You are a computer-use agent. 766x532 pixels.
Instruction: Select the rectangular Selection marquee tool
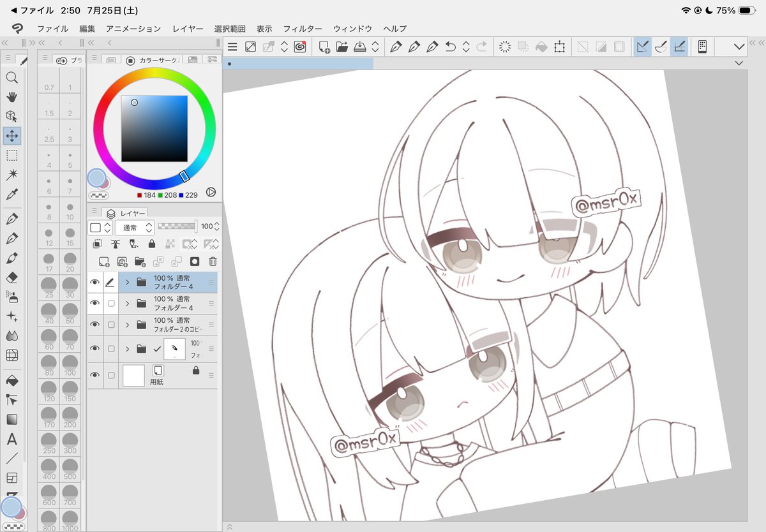pyautogui.click(x=11, y=155)
